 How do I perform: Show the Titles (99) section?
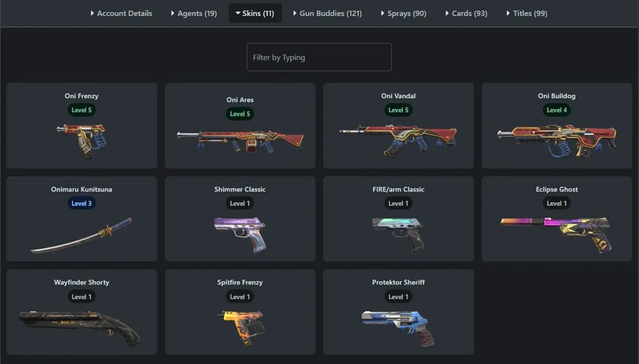(527, 14)
